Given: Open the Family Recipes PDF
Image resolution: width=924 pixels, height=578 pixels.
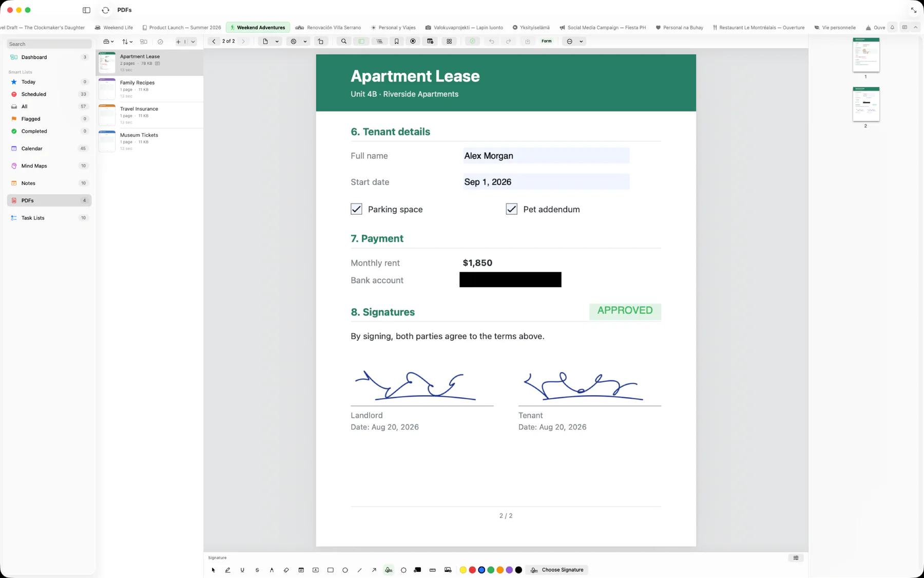Looking at the screenshot, I should pos(150,89).
